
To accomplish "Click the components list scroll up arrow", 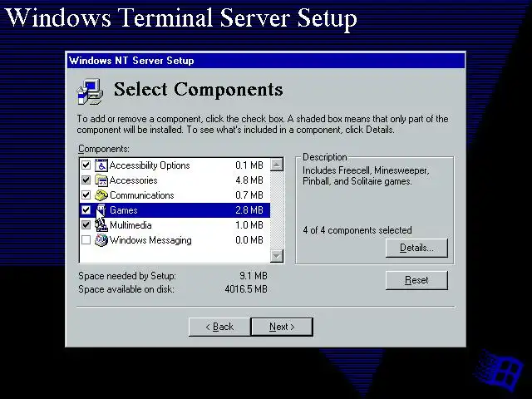I will [x=277, y=165].
